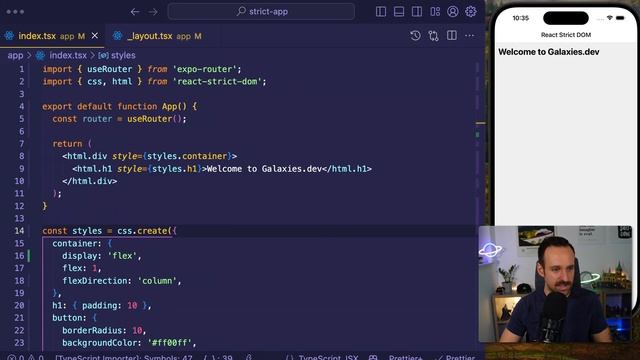Click css.create on line 14
Image resolution: width=640 pixels, height=360 pixels.
coord(142,231)
